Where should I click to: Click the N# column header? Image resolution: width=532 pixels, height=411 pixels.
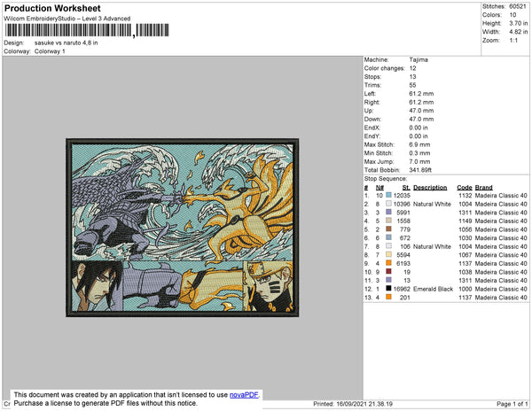click(x=379, y=188)
